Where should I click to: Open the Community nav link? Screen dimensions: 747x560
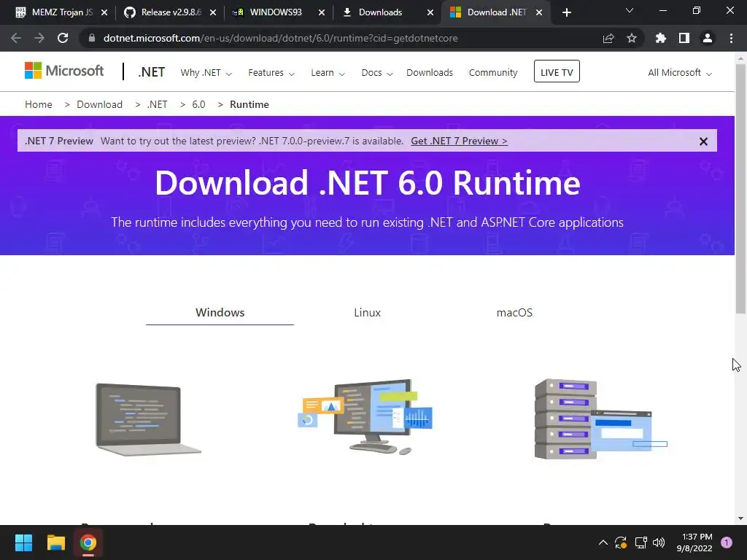pos(493,73)
